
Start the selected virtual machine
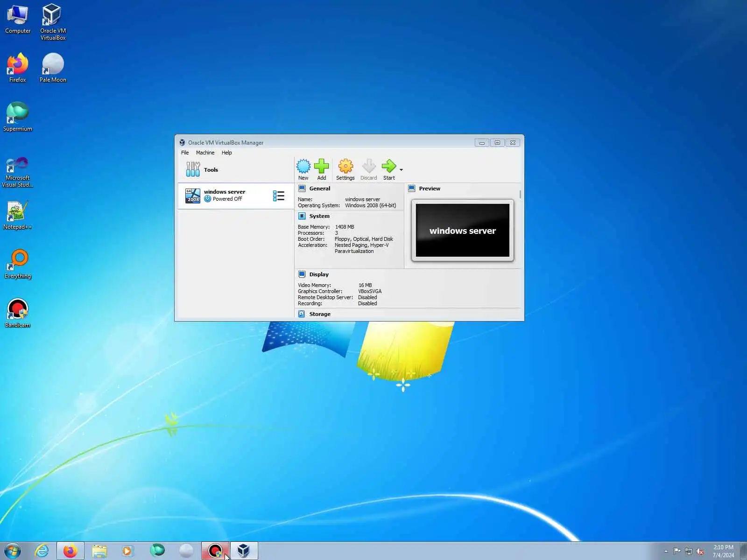(x=389, y=169)
